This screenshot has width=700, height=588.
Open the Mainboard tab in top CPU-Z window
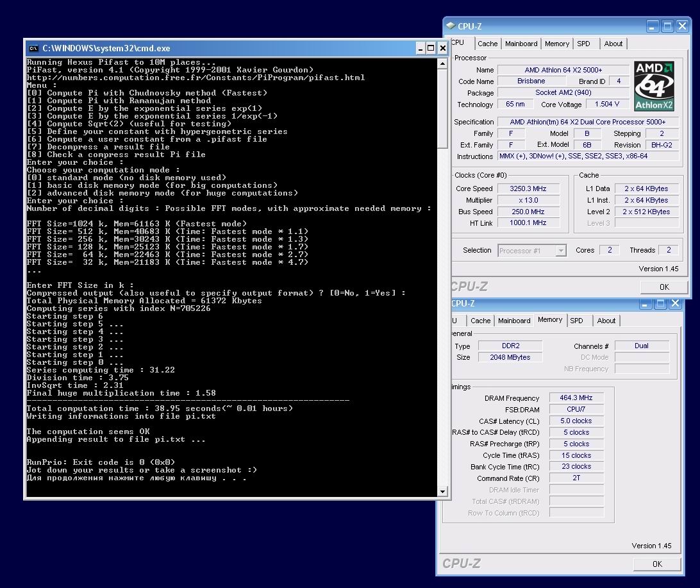521,44
